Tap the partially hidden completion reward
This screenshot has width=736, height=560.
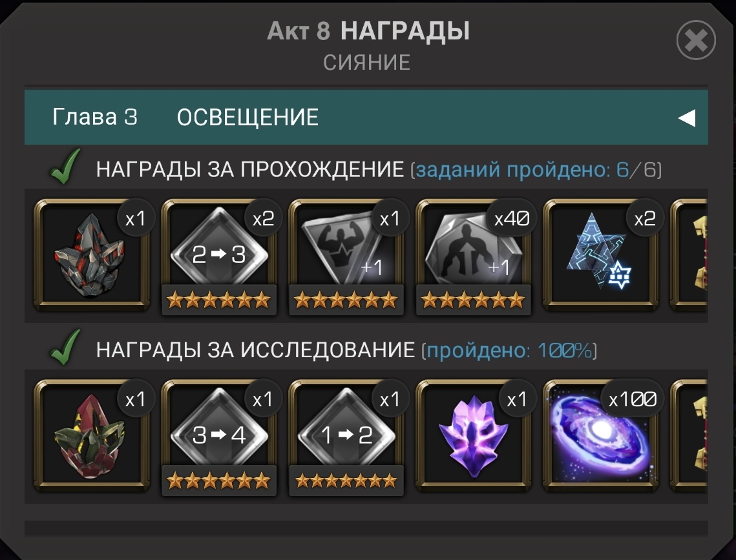point(689,256)
